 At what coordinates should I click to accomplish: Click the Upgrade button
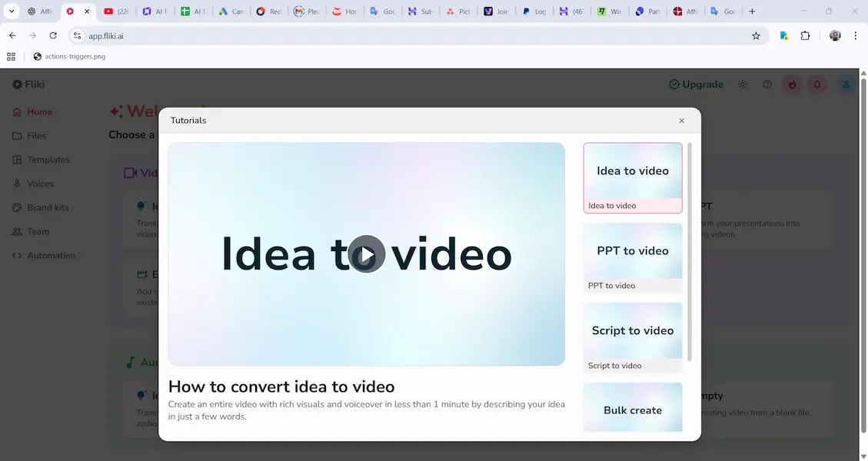(x=696, y=85)
